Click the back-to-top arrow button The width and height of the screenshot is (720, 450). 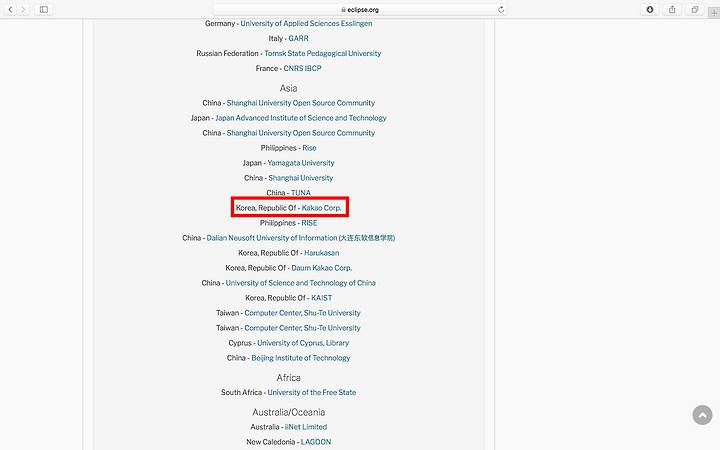click(702, 415)
